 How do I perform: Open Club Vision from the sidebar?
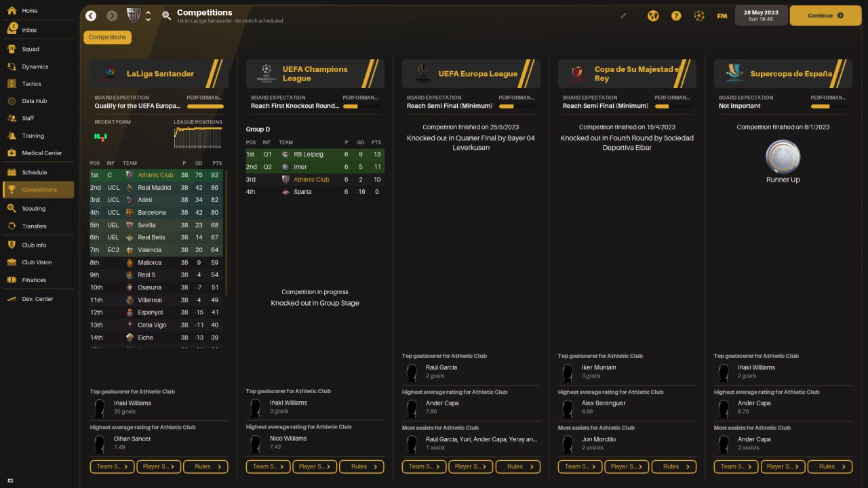pyautogui.click(x=38, y=262)
